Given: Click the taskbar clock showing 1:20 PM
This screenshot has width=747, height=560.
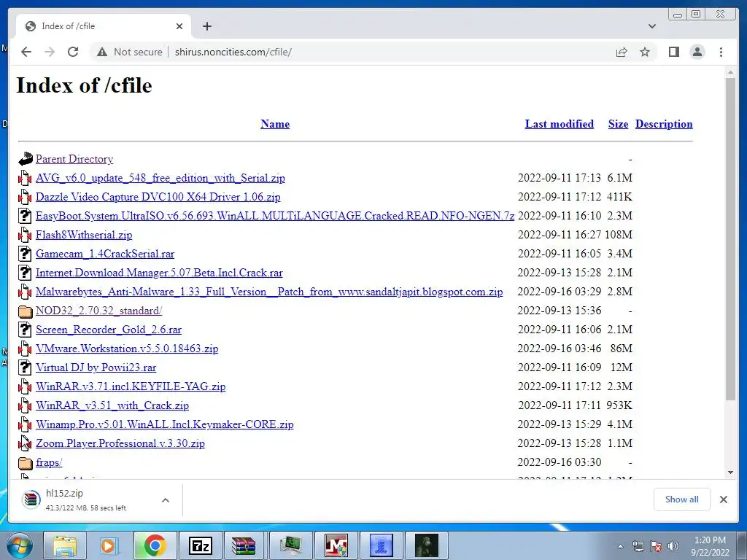Looking at the screenshot, I should [710, 546].
